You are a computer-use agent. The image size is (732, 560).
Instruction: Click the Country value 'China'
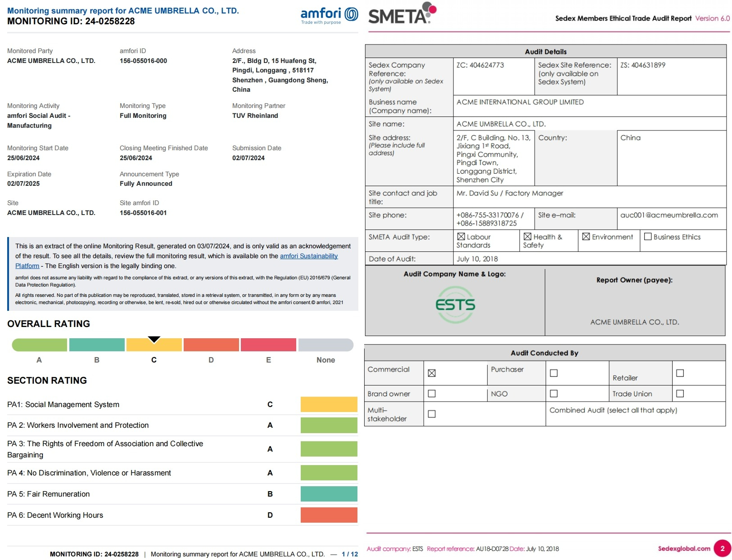[x=630, y=138]
